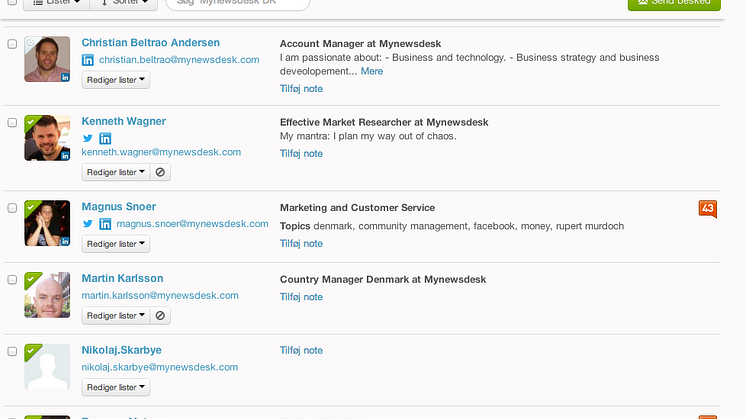Open Rediger lister dropdown for Nikolaj.Skarbye

click(116, 388)
